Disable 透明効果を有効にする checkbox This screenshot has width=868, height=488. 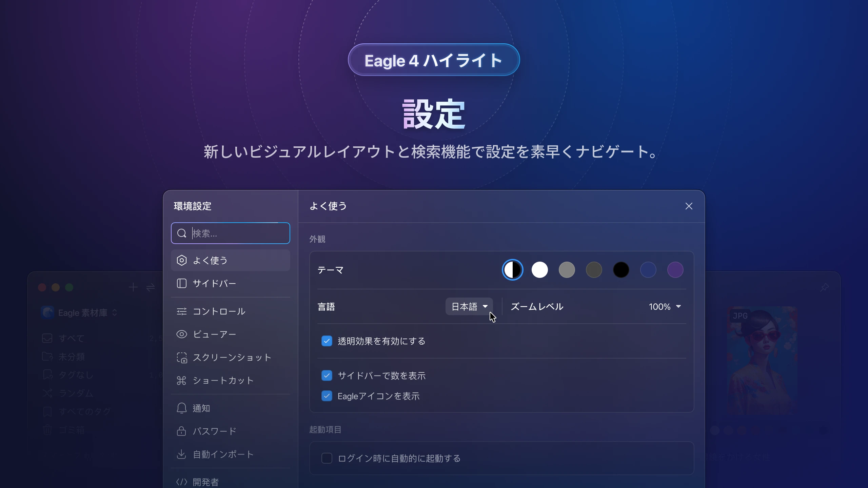(x=327, y=341)
